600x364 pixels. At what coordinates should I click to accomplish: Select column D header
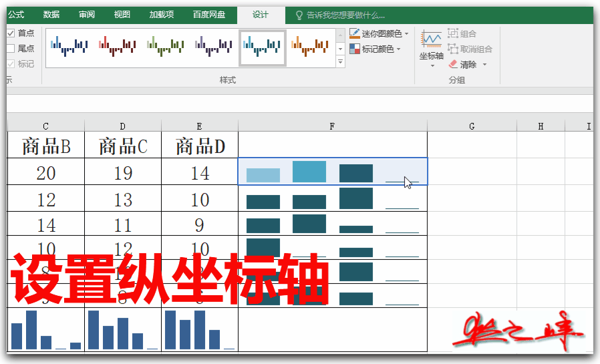pos(122,126)
